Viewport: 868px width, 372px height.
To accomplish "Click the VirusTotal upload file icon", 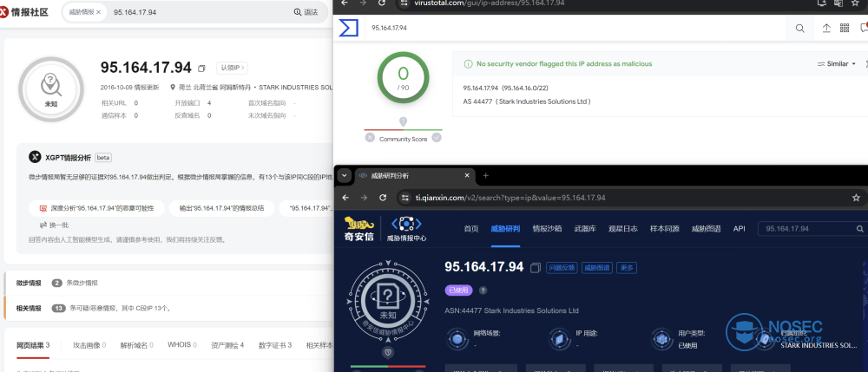I will (826, 29).
